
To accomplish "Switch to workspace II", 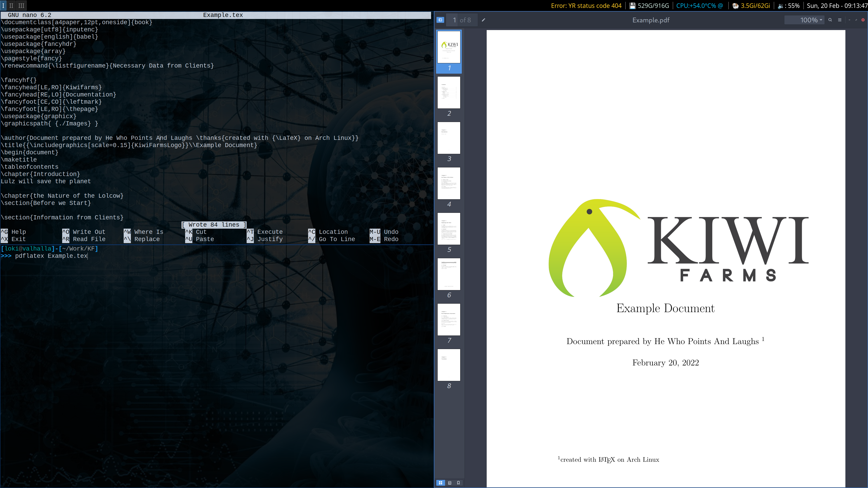I will tap(12, 5).
